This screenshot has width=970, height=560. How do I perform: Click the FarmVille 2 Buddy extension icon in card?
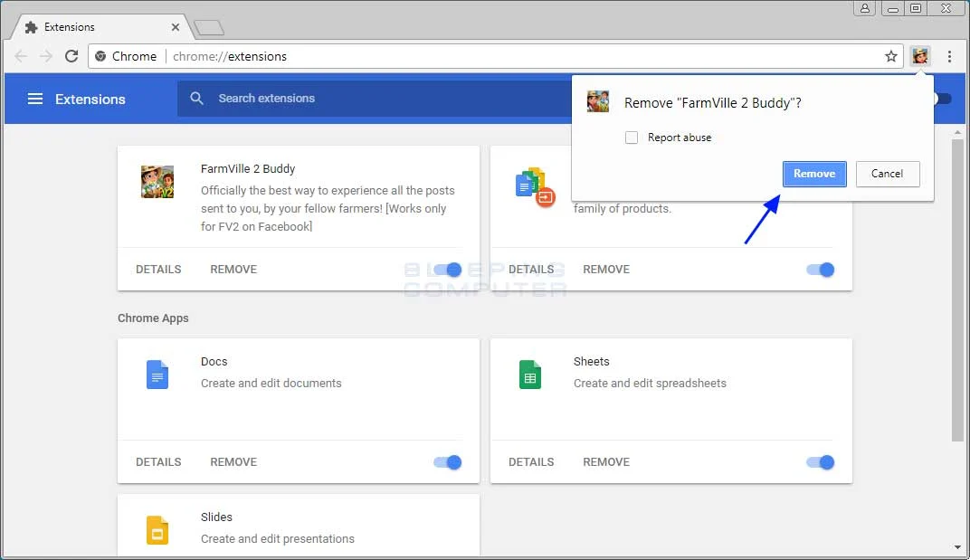pyautogui.click(x=157, y=182)
